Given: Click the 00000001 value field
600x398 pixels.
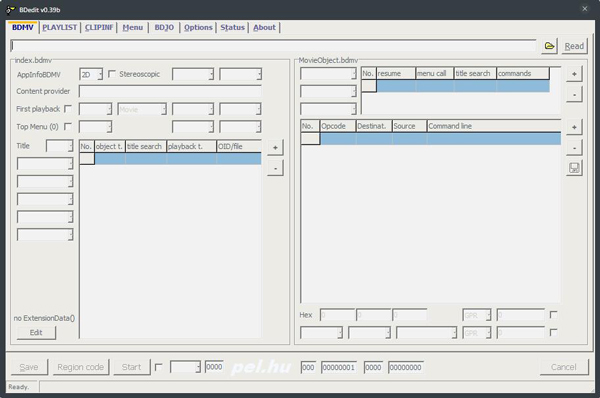Looking at the screenshot, I should coord(339,367).
